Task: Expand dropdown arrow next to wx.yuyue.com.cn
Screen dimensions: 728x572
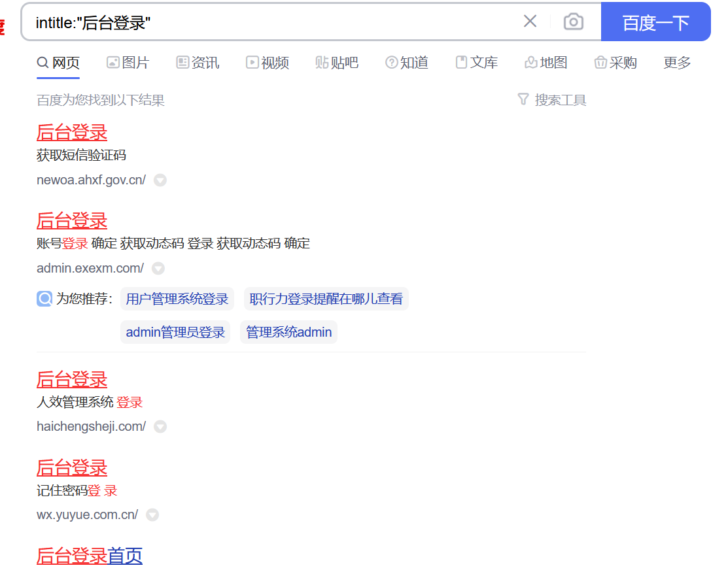Action: pyautogui.click(x=152, y=515)
